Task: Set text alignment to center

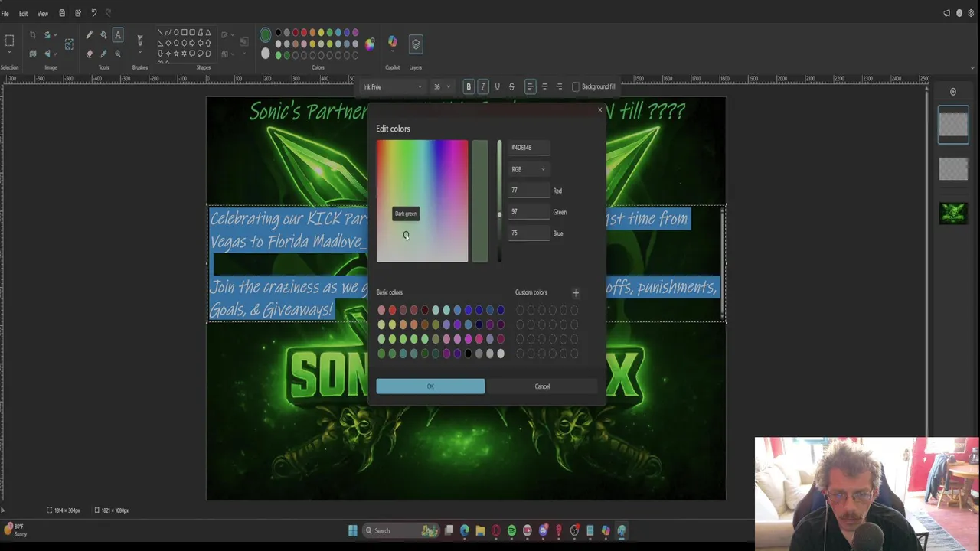Action: click(x=544, y=86)
